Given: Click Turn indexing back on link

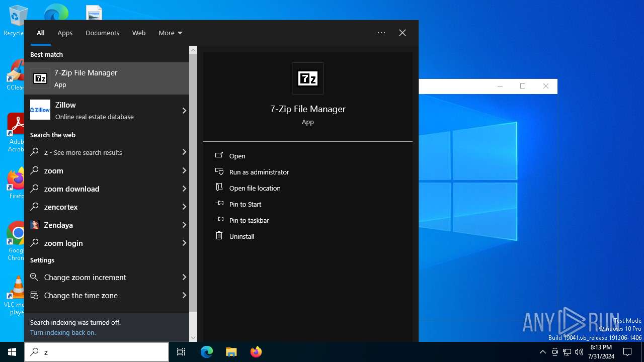Looking at the screenshot, I should (63, 332).
